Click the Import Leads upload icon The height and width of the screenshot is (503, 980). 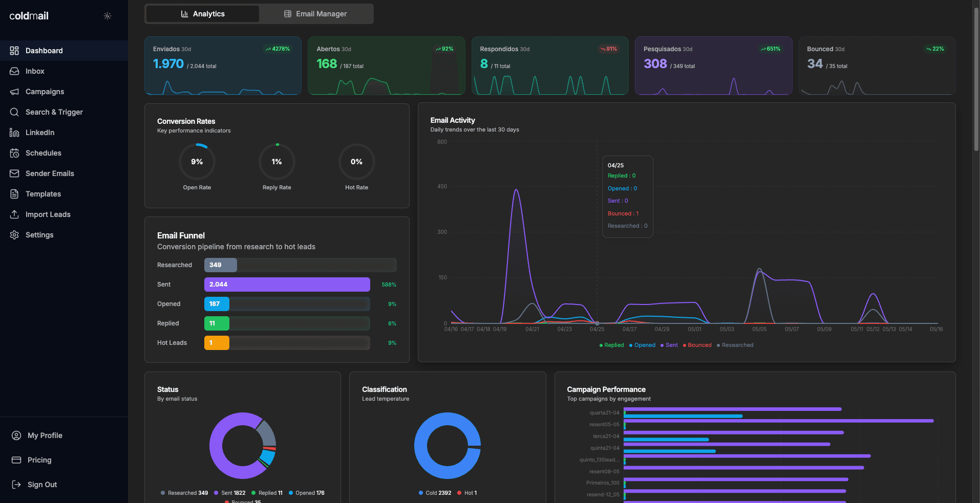[x=14, y=214]
